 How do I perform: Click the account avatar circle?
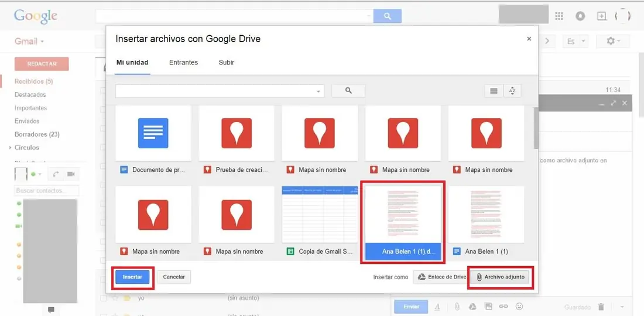pyautogui.click(x=622, y=16)
